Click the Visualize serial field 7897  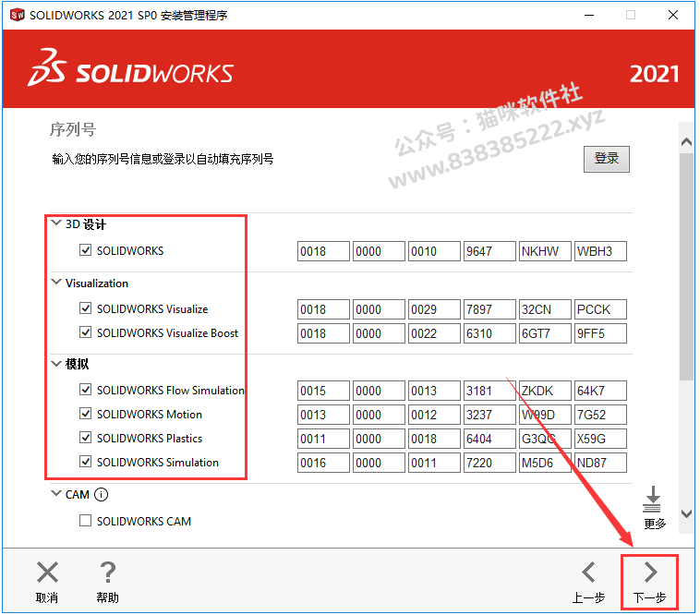[490, 309]
